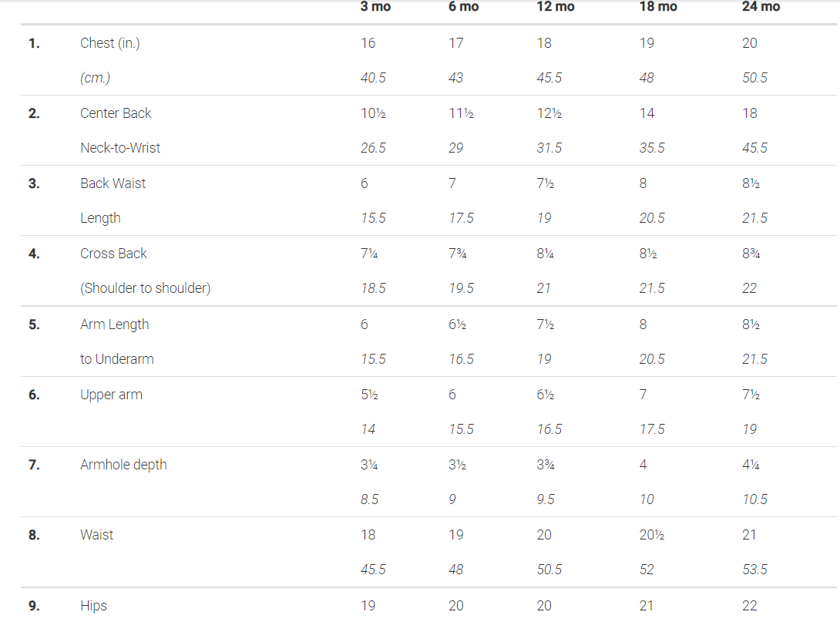
Task: Select the 20½ waist value under 18 mo
Action: coord(651,535)
